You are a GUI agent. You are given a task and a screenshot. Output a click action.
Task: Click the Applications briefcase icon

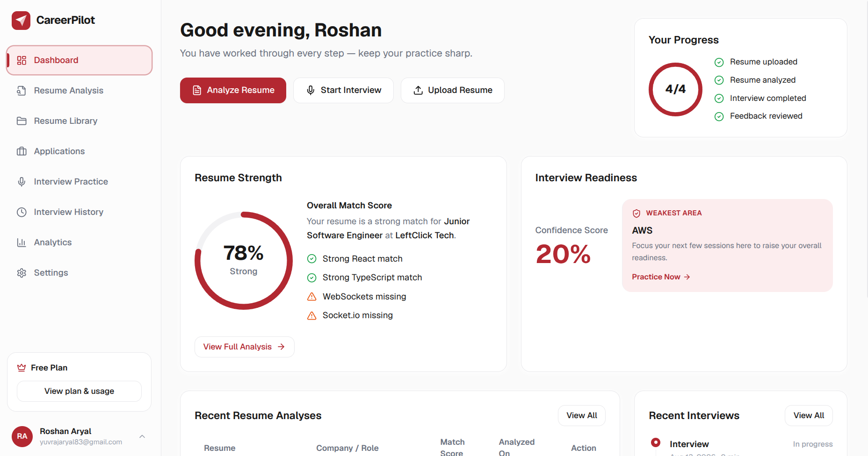[22, 151]
